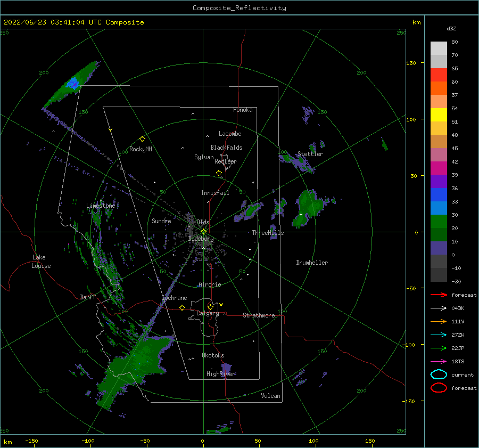
Task: Select the 'Blackfalds' label
Action: pyautogui.click(x=226, y=148)
